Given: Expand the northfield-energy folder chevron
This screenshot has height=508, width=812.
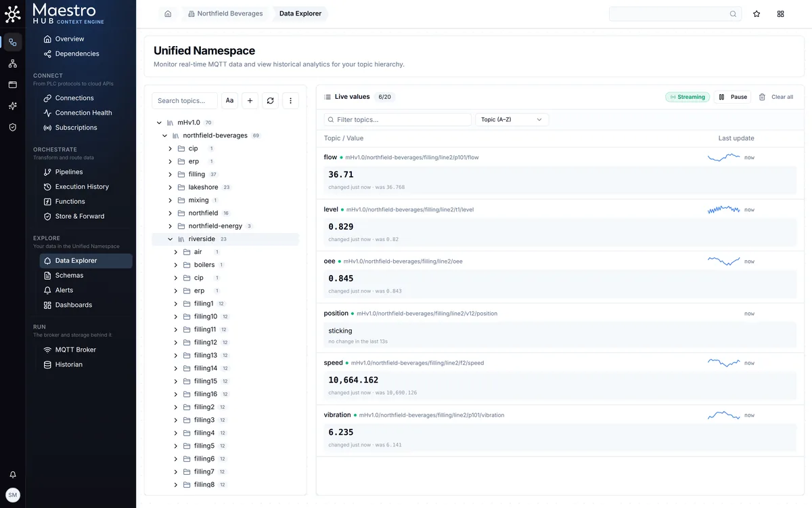Looking at the screenshot, I should coord(170,226).
